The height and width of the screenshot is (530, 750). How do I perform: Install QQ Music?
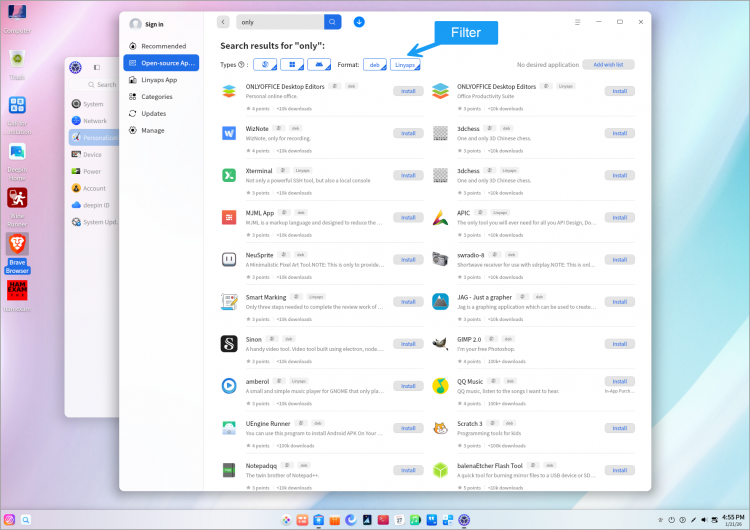[619, 381]
